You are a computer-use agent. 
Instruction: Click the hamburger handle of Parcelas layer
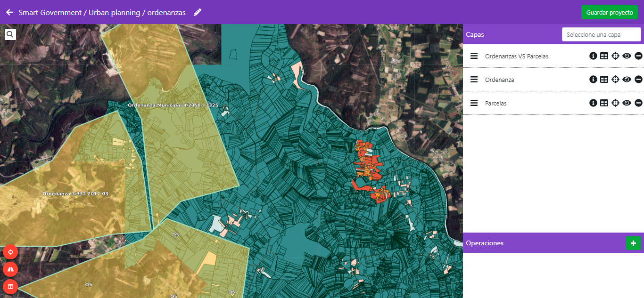474,103
